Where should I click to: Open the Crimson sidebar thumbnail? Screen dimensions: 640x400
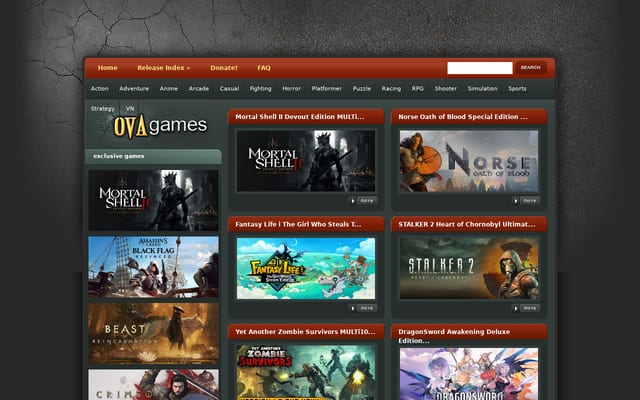(x=153, y=385)
